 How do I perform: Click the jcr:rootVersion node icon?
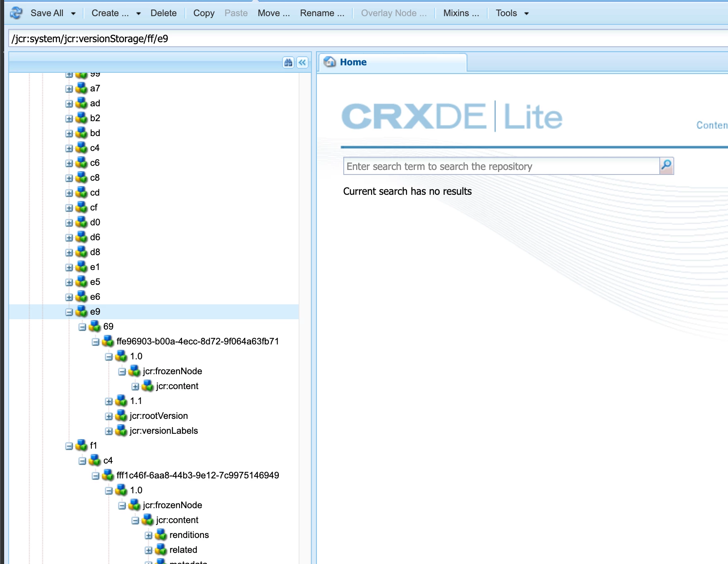121,416
